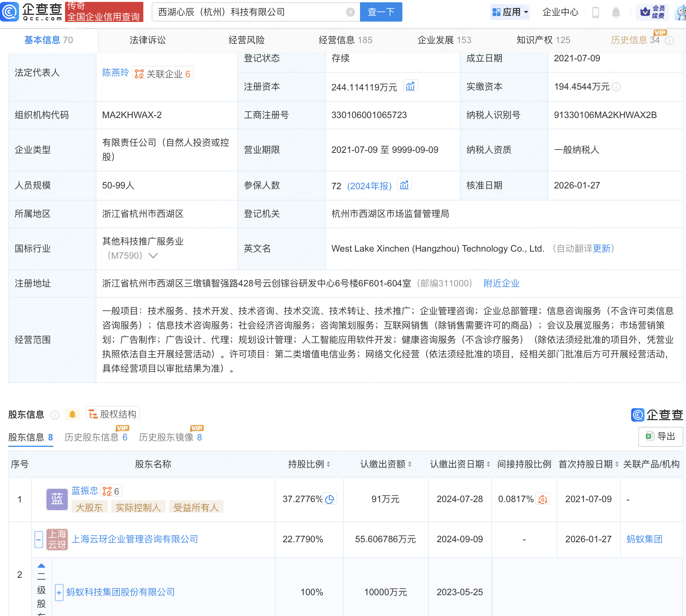This screenshot has height=616, width=686.
Task: Clear the search box with X icon
Action: [351, 12]
